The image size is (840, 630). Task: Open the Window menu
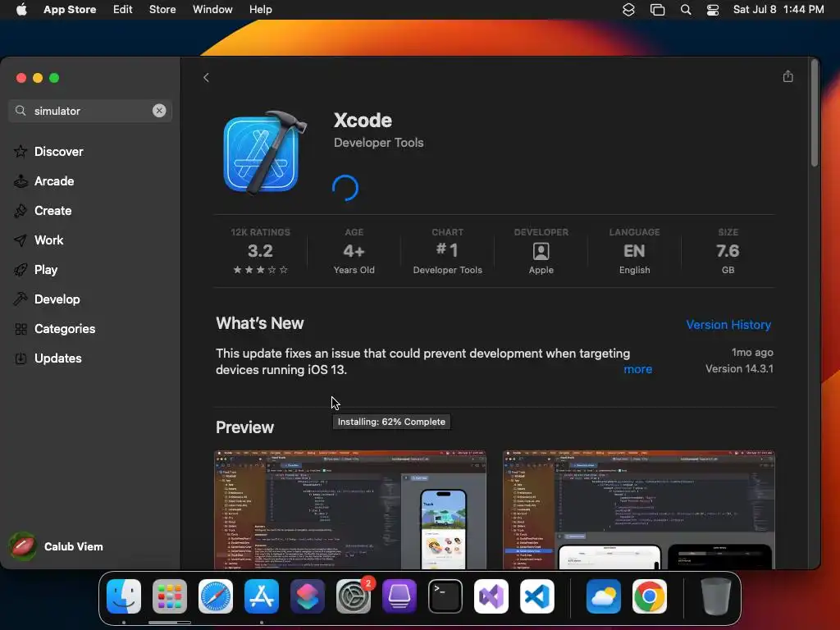pyautogui.click(x=212, y=10)
